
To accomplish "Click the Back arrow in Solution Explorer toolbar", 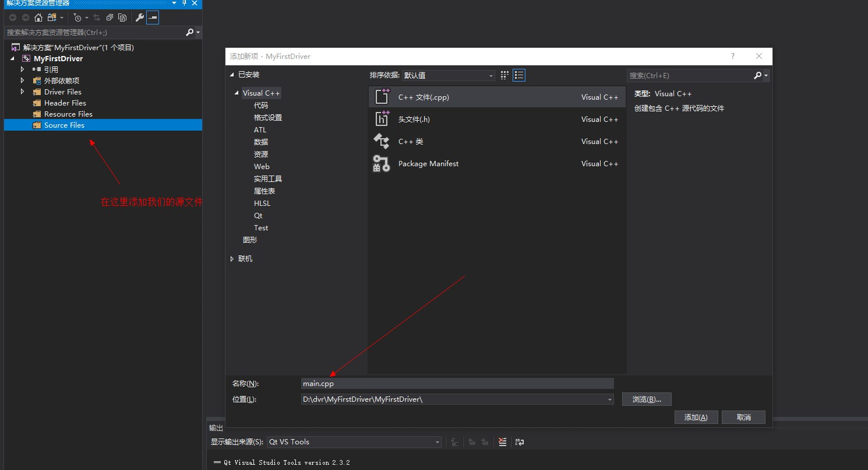I will coord(12,17).
